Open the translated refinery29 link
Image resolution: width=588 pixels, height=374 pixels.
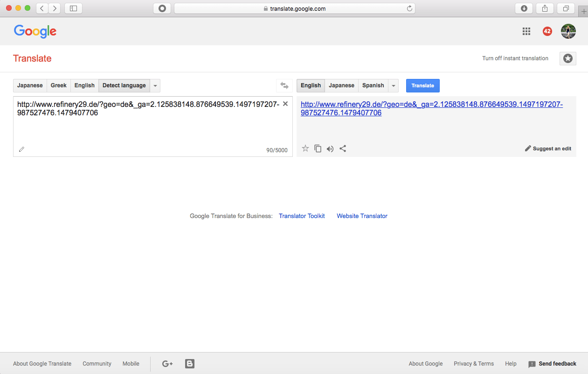coord(432,108)
